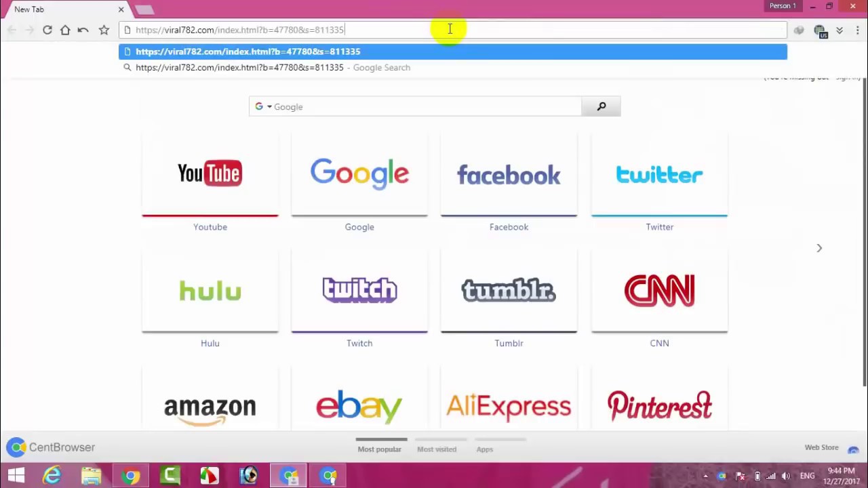Click the back navigation arrow
This screenshot has width=868, height=488.
[x=12, y=30]
